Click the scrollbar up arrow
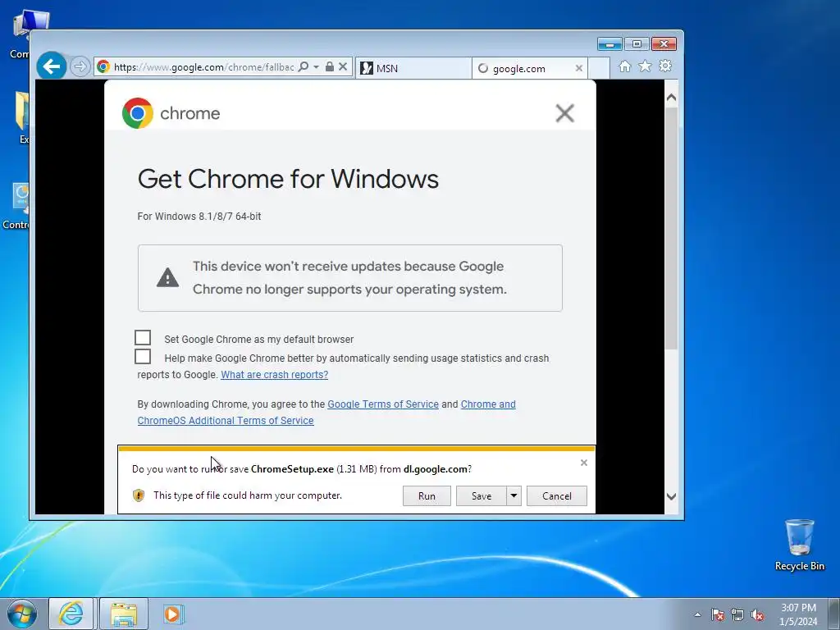840x630 pixels. 671,98
